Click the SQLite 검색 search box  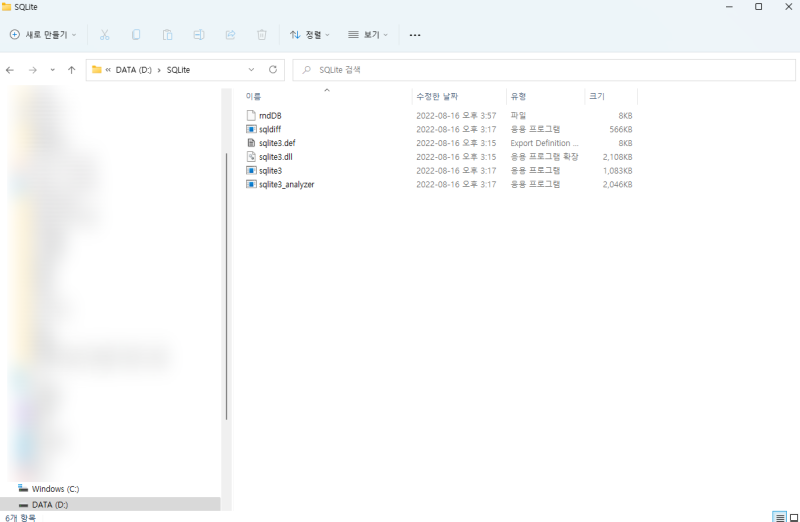(x=544, y=70)
